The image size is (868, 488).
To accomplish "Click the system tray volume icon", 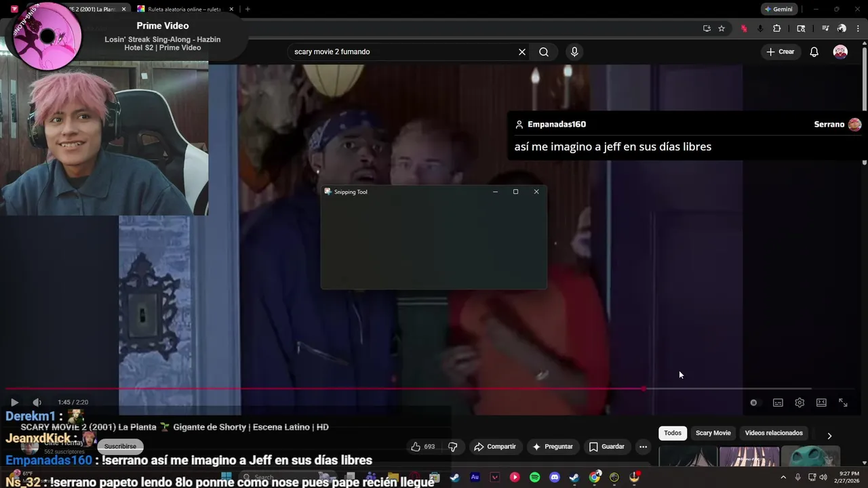I will (823, 477).
